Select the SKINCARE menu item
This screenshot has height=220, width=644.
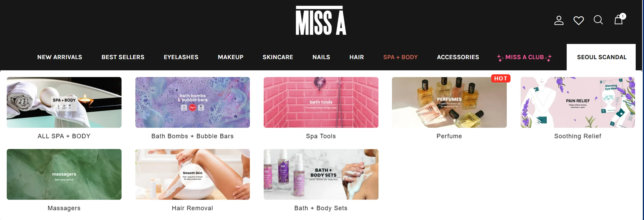click(x=278, y=57)
